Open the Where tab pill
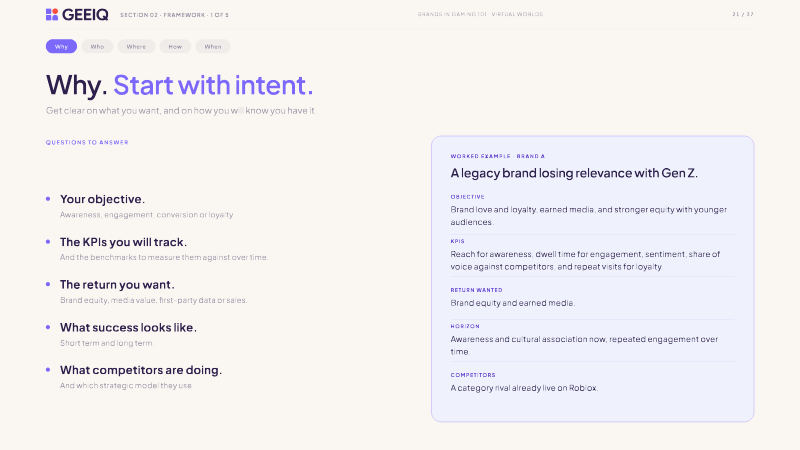 (136, 46)
